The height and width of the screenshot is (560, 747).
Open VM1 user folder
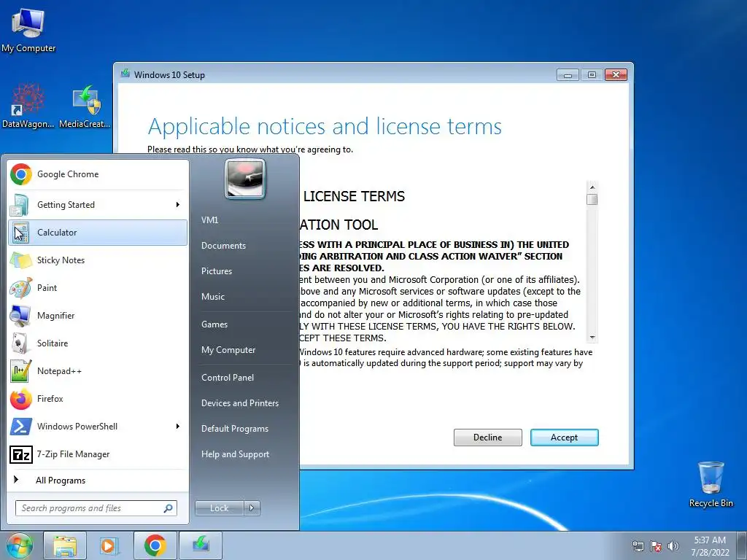209,220
